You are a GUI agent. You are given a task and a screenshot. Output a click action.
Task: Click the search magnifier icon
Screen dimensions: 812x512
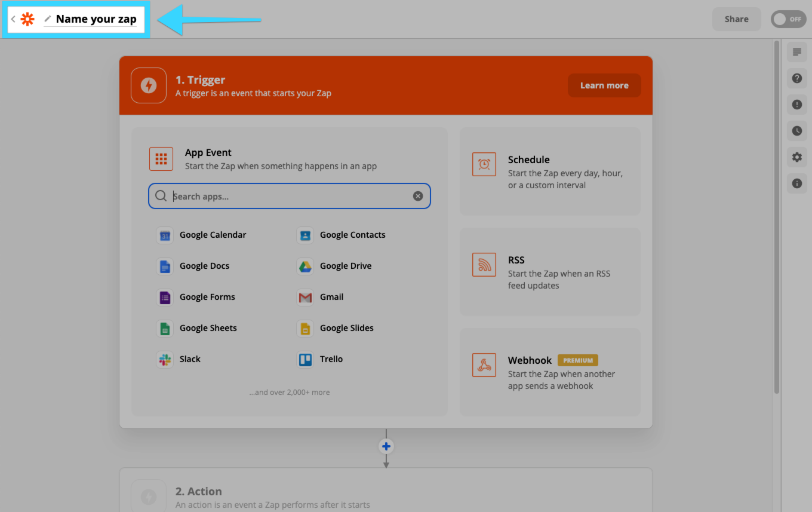click(161, 196)
